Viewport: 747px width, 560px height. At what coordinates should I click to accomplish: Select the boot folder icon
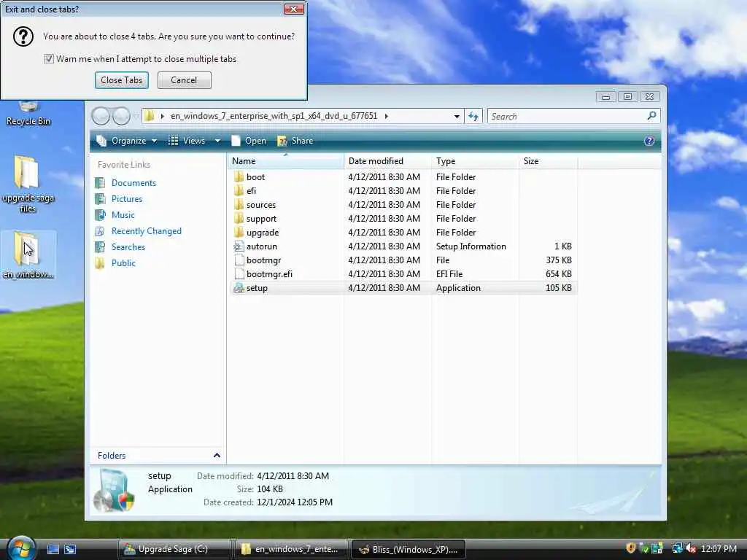pyautogui.click(x=239, y=176)
